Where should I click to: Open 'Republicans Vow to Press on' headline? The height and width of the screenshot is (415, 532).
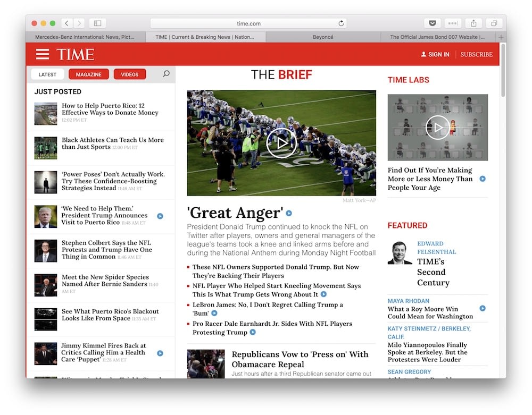click(x=300, y=359)
